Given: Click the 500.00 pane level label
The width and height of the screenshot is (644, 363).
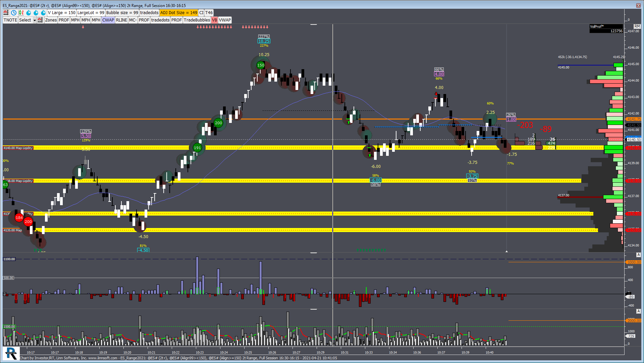Looking at the screenshot, I should pyautogui.click(x=8, y=278).
